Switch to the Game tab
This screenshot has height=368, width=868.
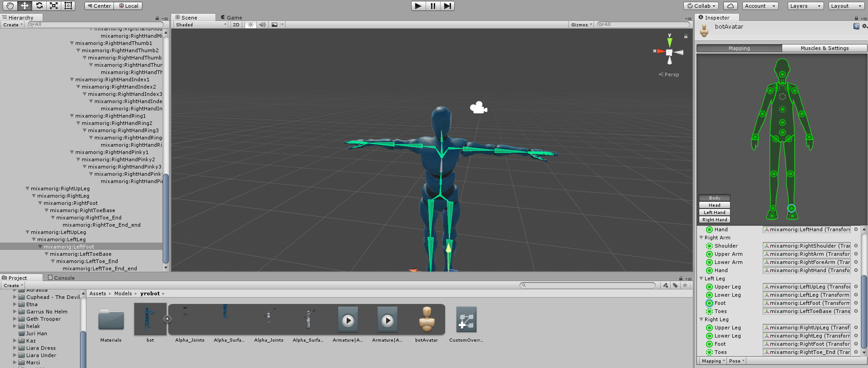pyautogui.click(x=231, y=18)
